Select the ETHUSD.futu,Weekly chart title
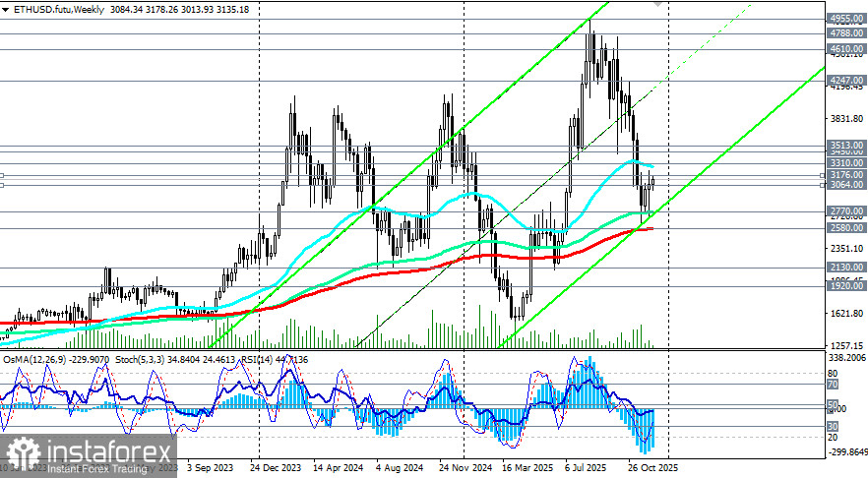868x478 pixels. point(59,10)
